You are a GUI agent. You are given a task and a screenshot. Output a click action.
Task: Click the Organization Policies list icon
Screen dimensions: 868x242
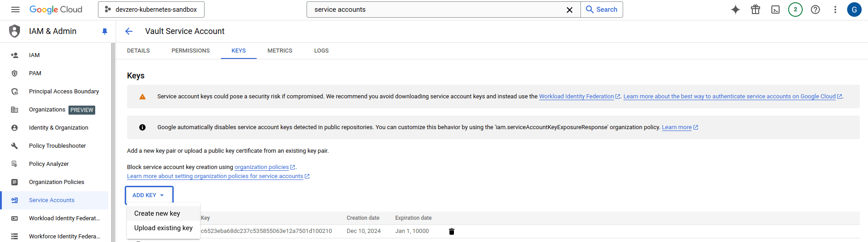pos(15,182)
